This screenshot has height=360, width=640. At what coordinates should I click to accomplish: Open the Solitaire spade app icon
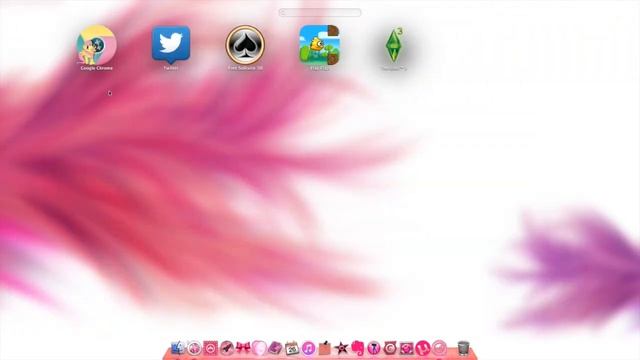(245, 45)
